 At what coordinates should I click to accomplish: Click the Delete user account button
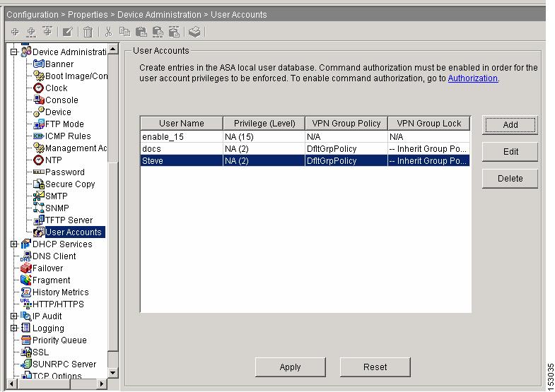coord(510,179)
